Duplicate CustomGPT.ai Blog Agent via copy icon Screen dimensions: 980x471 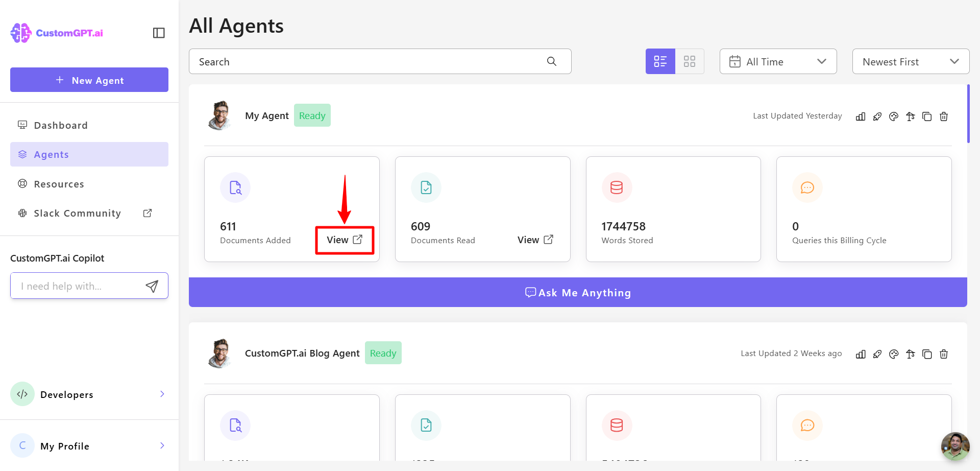click(x=927, y=354)
